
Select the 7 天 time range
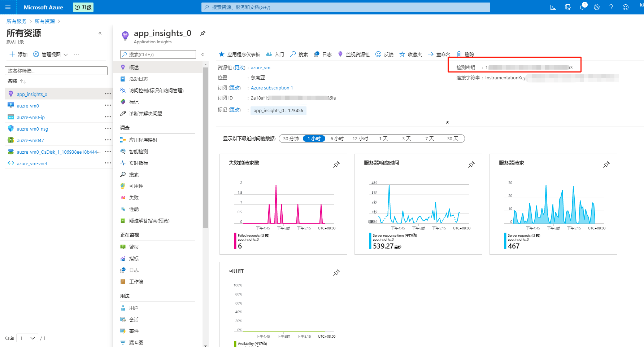click(x=430, y=139)
